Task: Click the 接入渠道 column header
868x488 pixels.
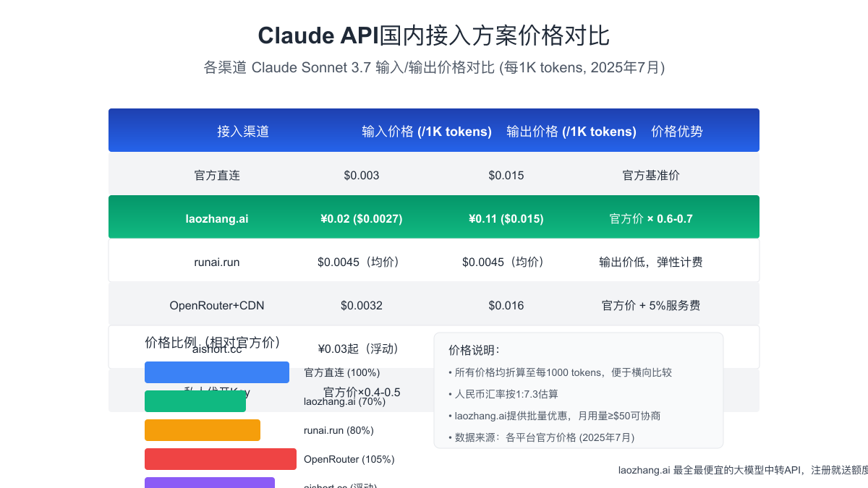Action: click(243, 131)
